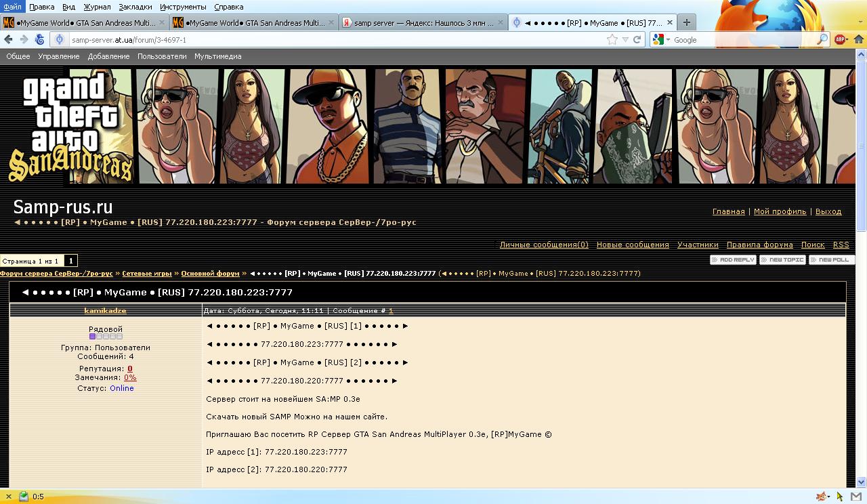Click the yellow arrow icon in the add-on bar

(840, 497)
